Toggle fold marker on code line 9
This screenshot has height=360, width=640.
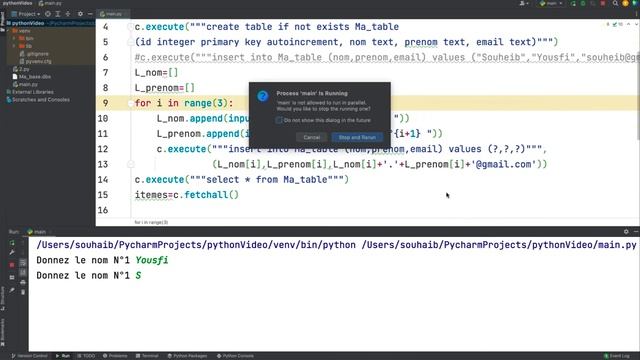(130, 103)
